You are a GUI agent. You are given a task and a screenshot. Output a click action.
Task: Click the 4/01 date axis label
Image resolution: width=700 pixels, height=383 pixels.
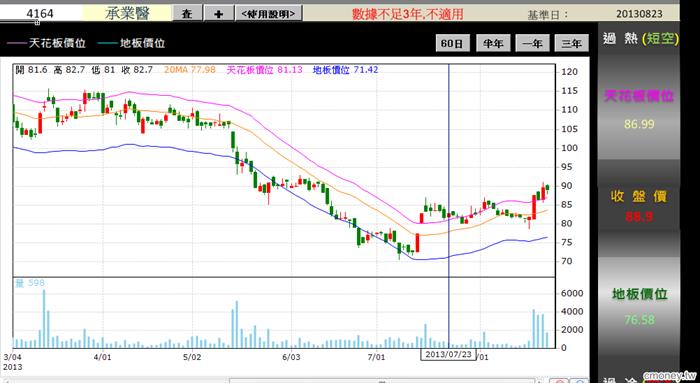coord(103,357)
